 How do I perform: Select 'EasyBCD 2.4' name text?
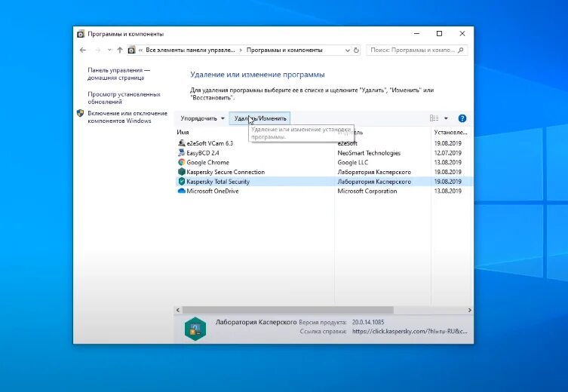pos(202,153)
